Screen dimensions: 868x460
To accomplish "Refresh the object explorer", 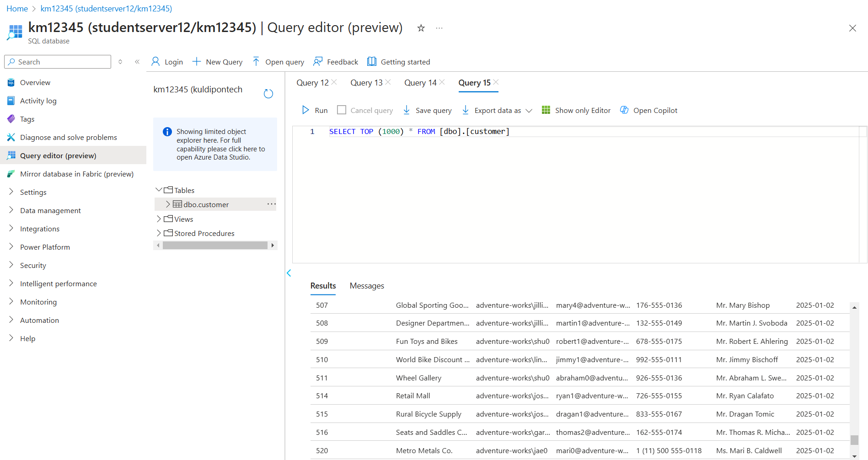I will click(268, 94).
